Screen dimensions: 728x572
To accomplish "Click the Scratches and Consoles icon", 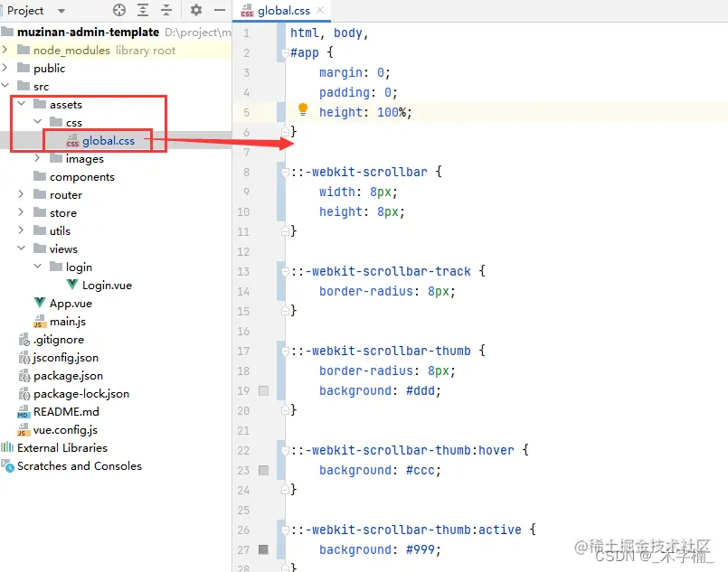I will (7, 465).
